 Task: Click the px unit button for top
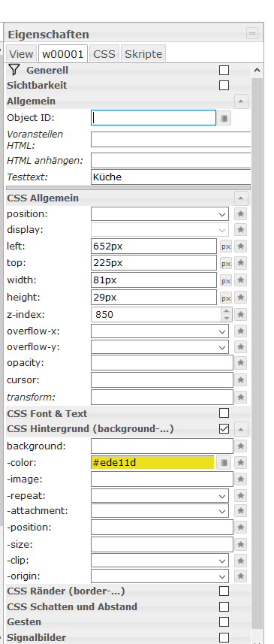tap(226, 263)
